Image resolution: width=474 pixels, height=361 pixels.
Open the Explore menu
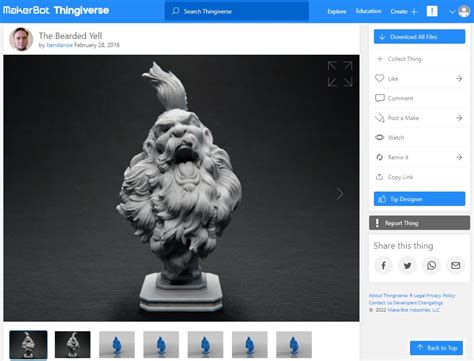pyautogui.click(x=337, y=11)
